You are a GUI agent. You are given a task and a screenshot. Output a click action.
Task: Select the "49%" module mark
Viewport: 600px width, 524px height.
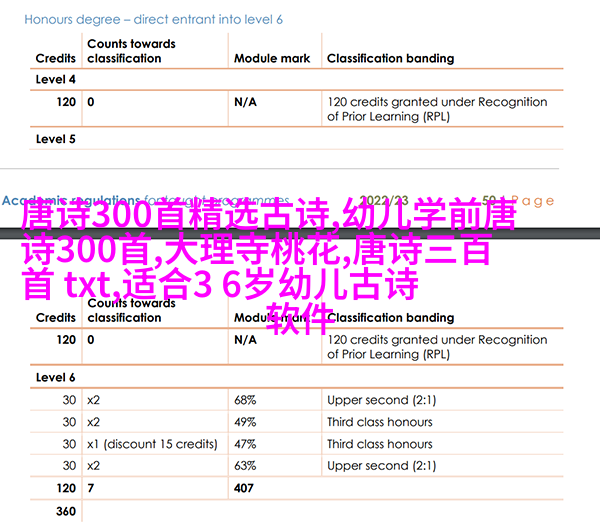coord(245,422)
